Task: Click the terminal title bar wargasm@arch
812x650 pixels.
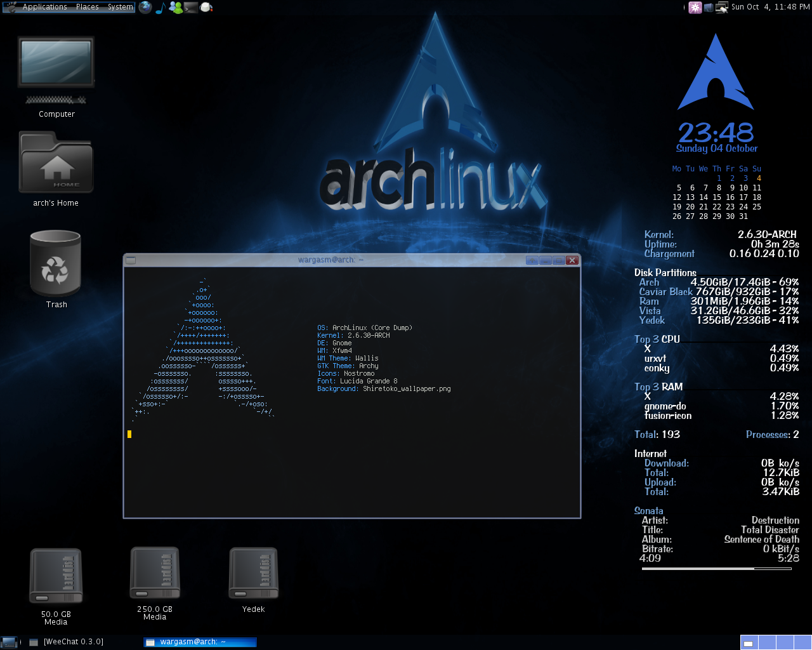Action: click(331, 260)
